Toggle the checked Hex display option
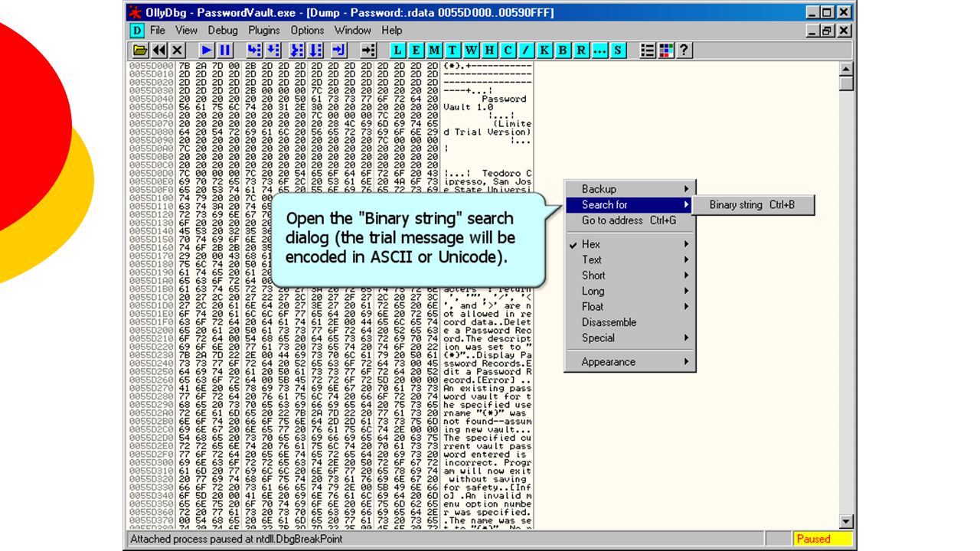The image size is (980, 551). [x=629, y=244]
